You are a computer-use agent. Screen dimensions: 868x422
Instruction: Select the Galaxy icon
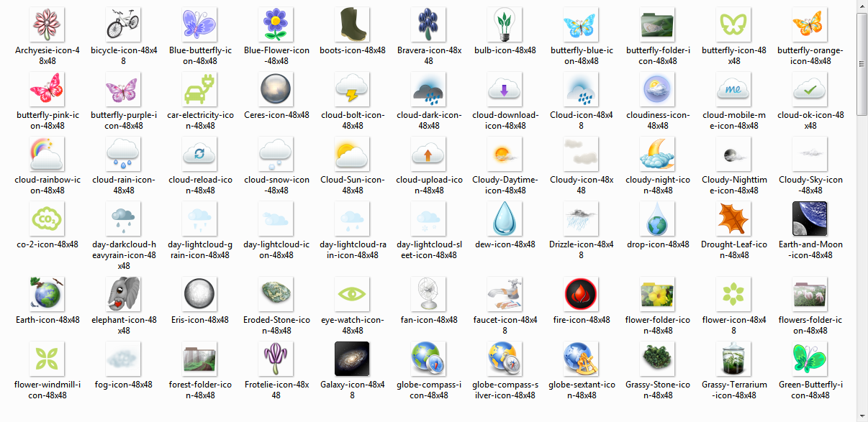pyautogui.click(x=353, y=359)
